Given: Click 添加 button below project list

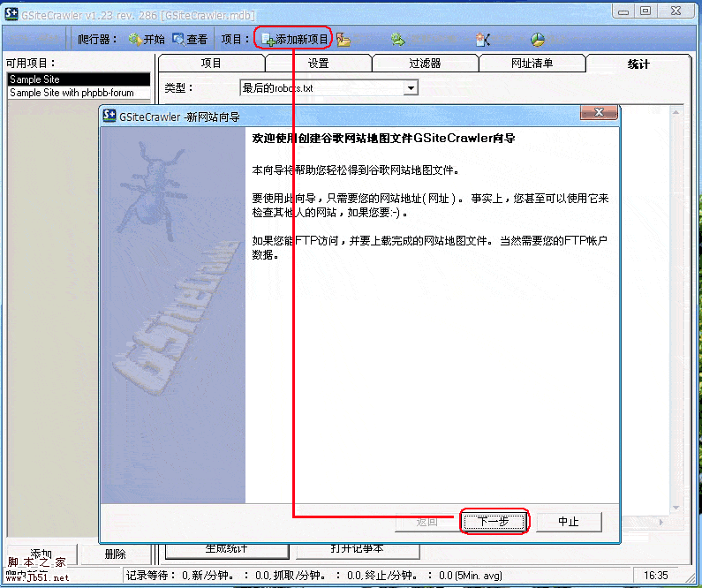Looking at the screenshot, I should coord(42,554).
